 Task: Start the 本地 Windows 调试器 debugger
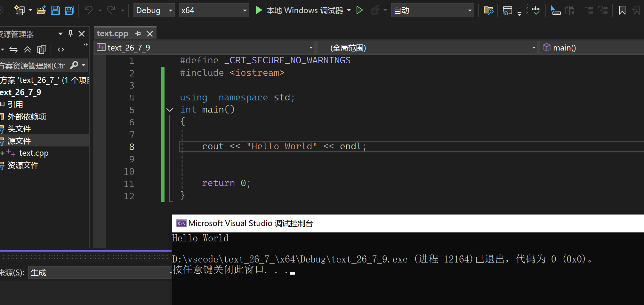click(x=299, y=11)
